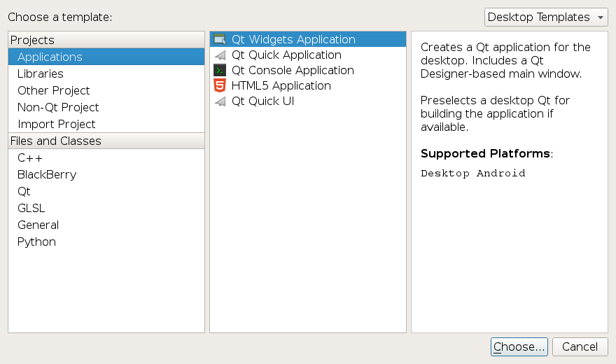Select the General category
The width and height of the screenshot is (616, 364).
106,225
